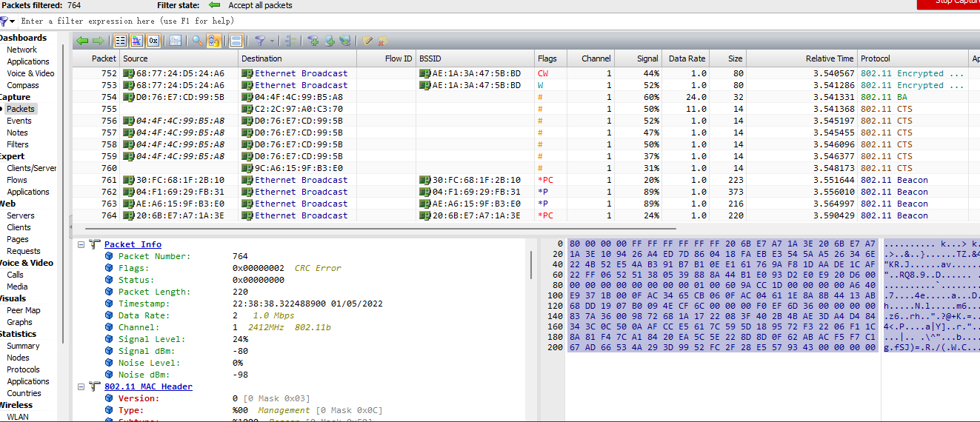Click the make filter funnel-plus icon
980x422 pixels.
click(313, 41)
